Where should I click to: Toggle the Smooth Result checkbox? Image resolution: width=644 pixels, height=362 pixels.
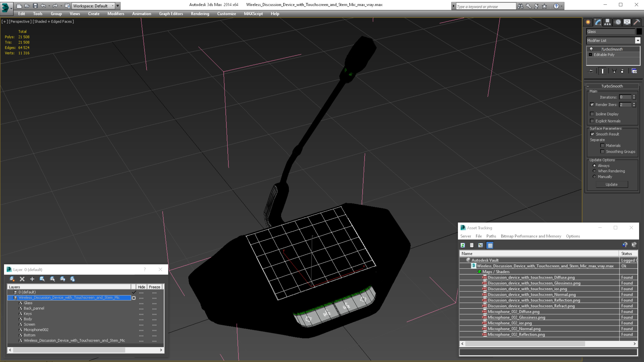592,134
